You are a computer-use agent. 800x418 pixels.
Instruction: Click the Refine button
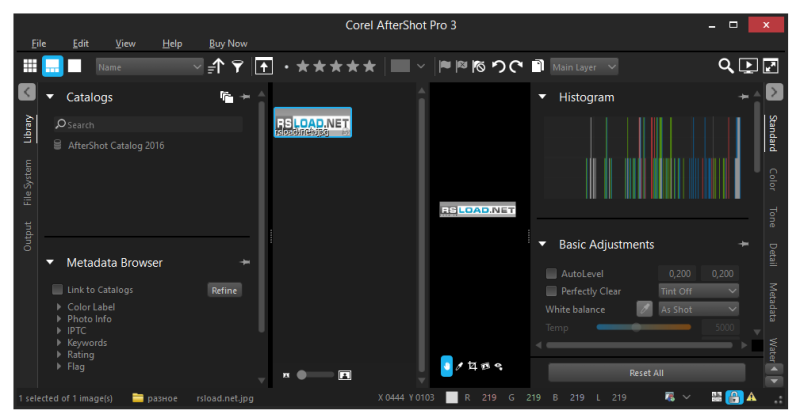(224, 290)
